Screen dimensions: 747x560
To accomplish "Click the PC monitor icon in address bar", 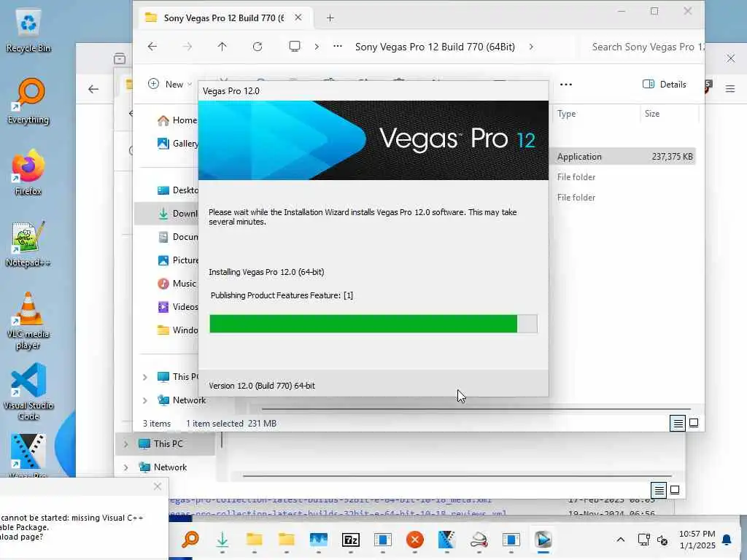I will coord(295,47).
